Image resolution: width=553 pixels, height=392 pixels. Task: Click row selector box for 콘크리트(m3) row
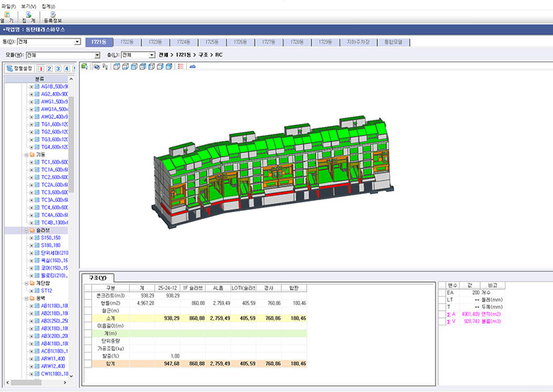(x=88, y=295)
